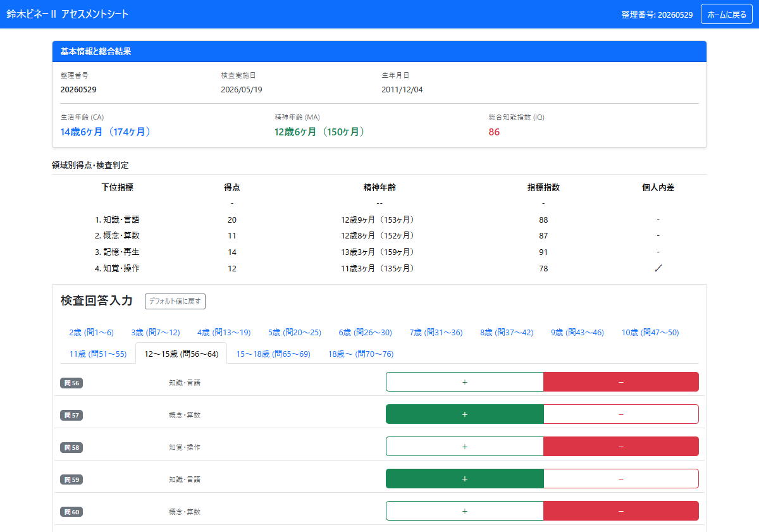Select minus on 問59 row
Screen dimensions: 759x532
click(x=621, y=479)
